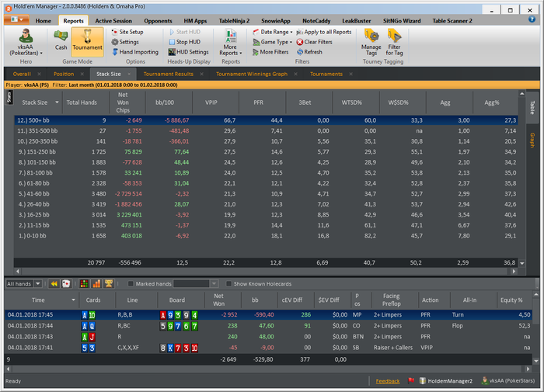Select the 1.) 0-10 bb row
544x392 pixels.
(x=266, y=236)
